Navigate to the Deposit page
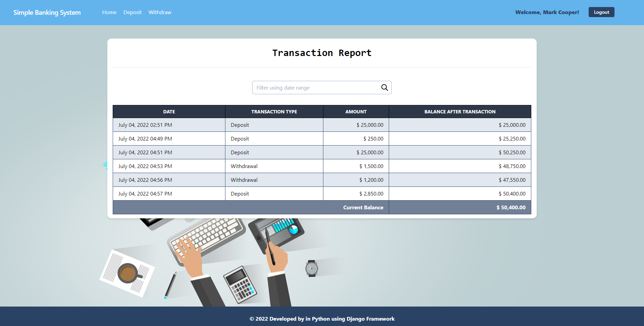 point(132,12)
